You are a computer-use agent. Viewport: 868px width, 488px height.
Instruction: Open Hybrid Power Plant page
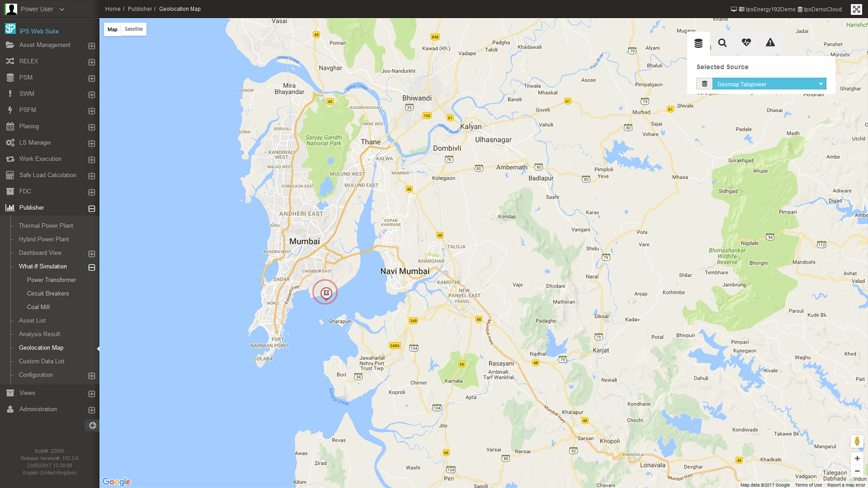pos(44,239)
